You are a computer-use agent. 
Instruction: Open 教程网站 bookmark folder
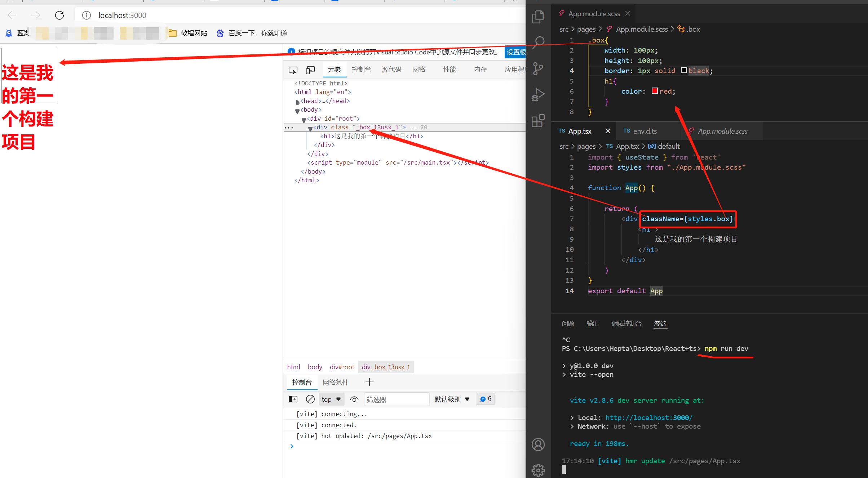click(x=188, y=33)
